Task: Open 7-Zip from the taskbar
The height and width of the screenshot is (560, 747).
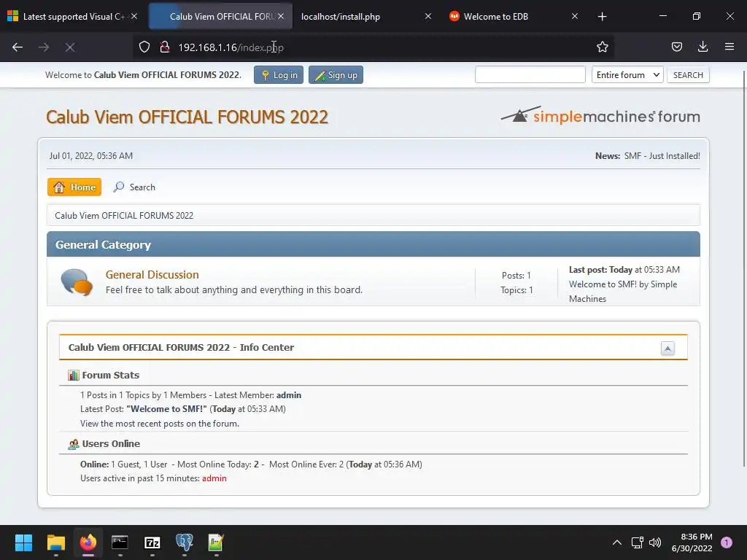Action: (x=152, y=542)
